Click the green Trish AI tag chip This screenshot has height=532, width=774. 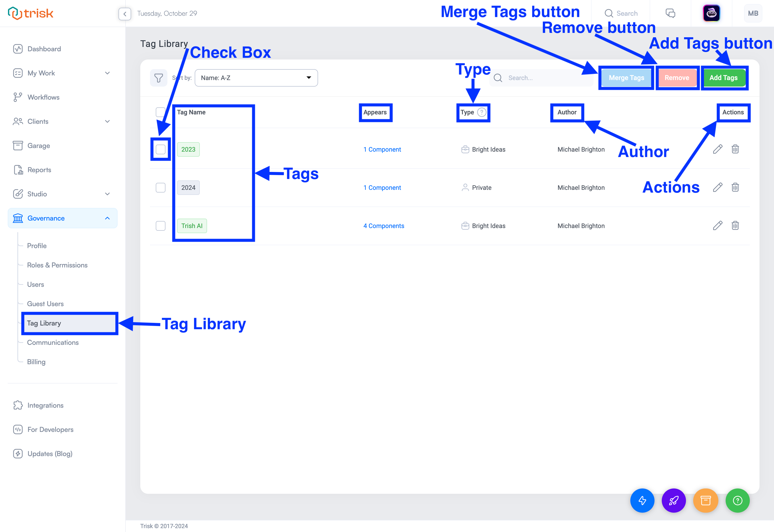(192, 226)
